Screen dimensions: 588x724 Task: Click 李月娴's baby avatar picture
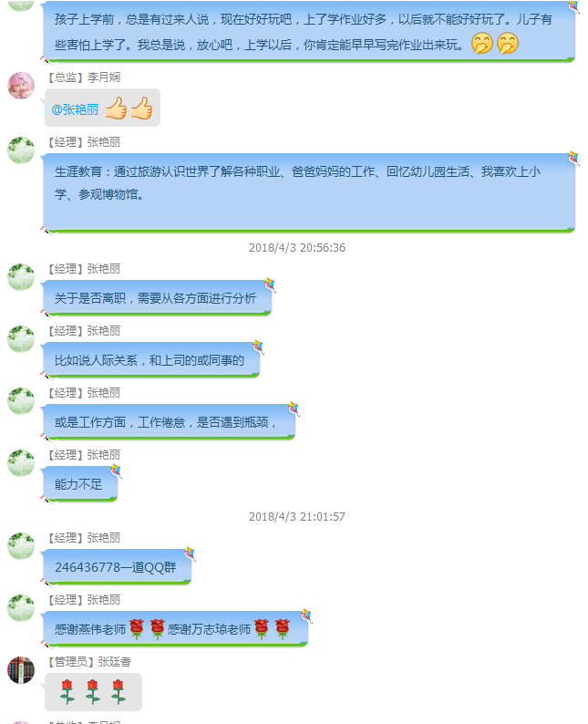21,86
